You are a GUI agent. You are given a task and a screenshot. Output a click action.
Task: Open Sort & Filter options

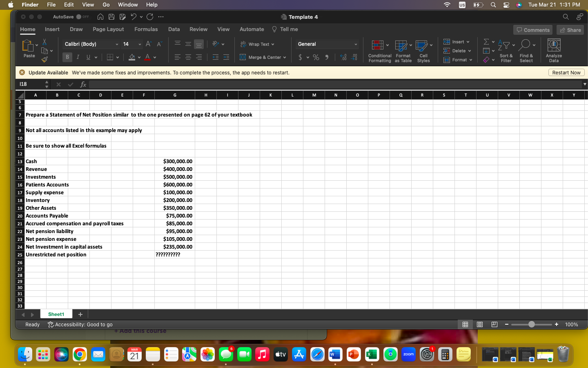[x=506, y=50]
